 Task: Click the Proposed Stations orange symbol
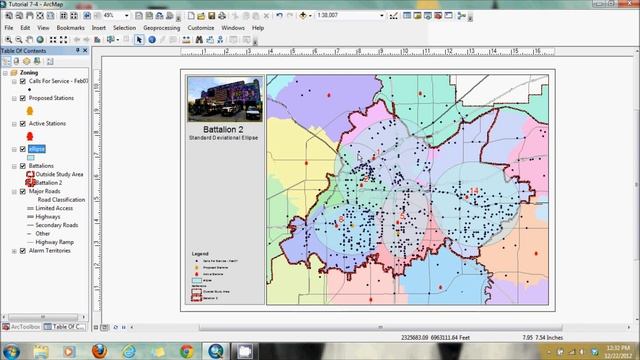coord(29,111)
